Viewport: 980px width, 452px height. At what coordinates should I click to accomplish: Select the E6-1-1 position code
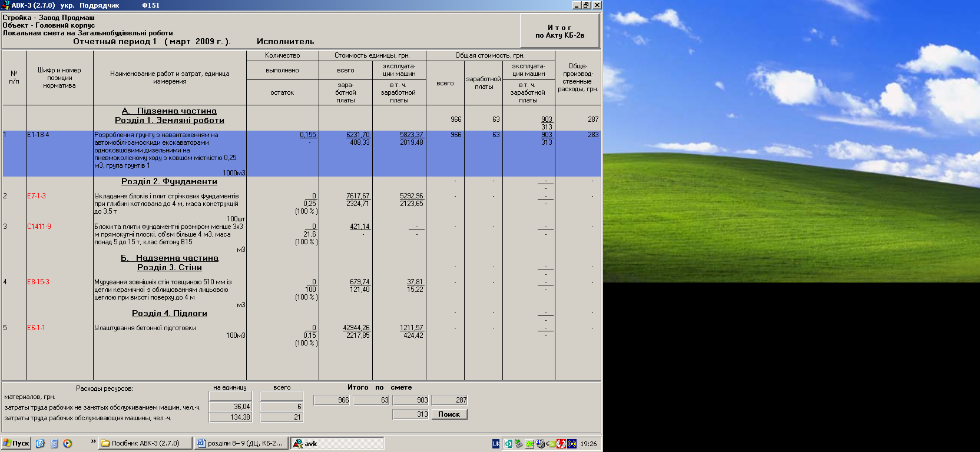[36, 328]
